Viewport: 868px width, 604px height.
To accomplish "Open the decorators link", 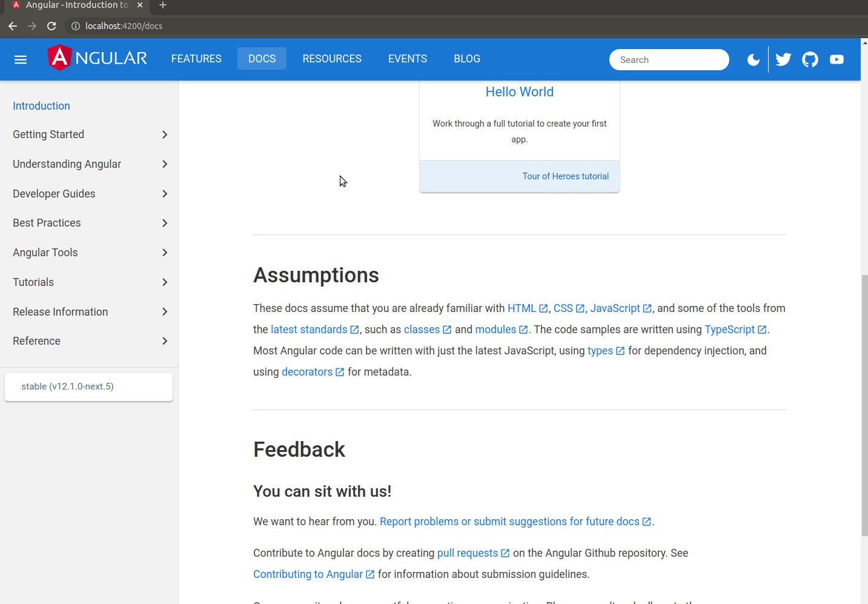I will 313,372.
